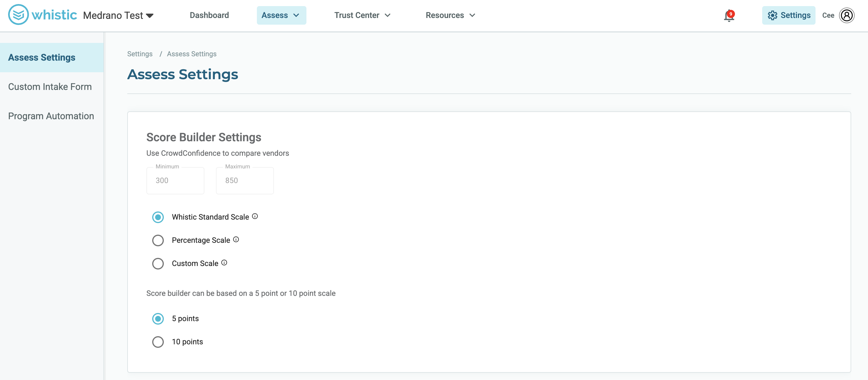The width and height of the screenshot is (868, 380).
Task: Click the Settings breadcrumb link
Action: (x=140, y=54)
